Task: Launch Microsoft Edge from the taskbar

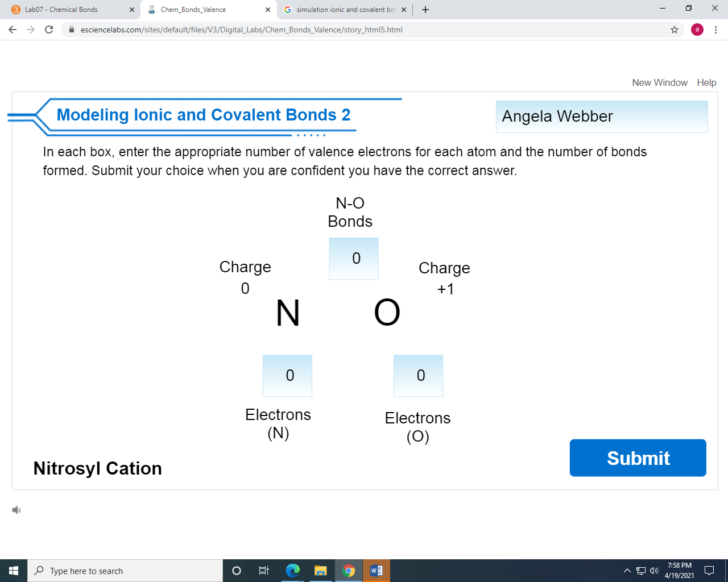Action: pos(292,571)
